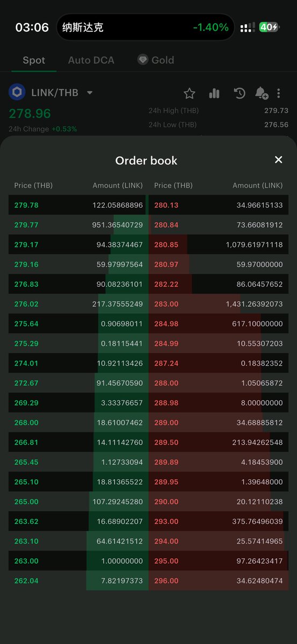Select bid price 275.64
Screen dimensions: 297x644
point(26,324)
